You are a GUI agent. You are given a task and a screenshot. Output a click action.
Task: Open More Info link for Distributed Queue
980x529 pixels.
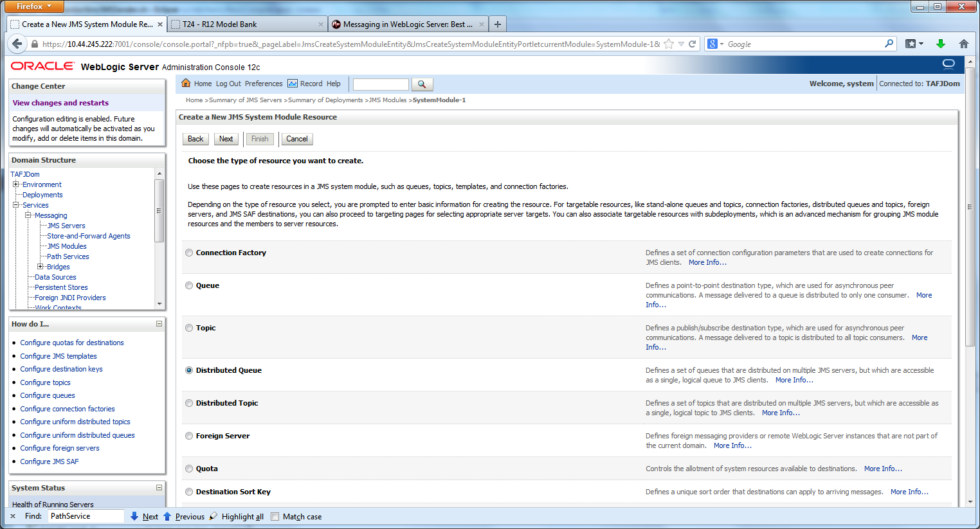click(x=794, y=380)
